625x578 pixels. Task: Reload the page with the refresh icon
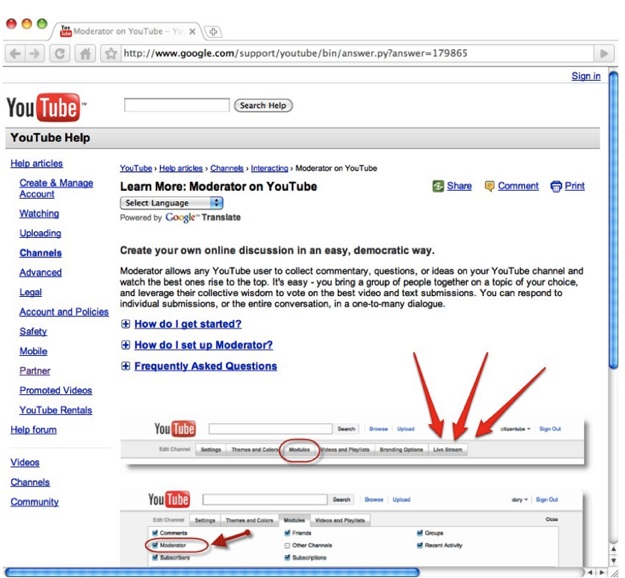pos(60,53)
